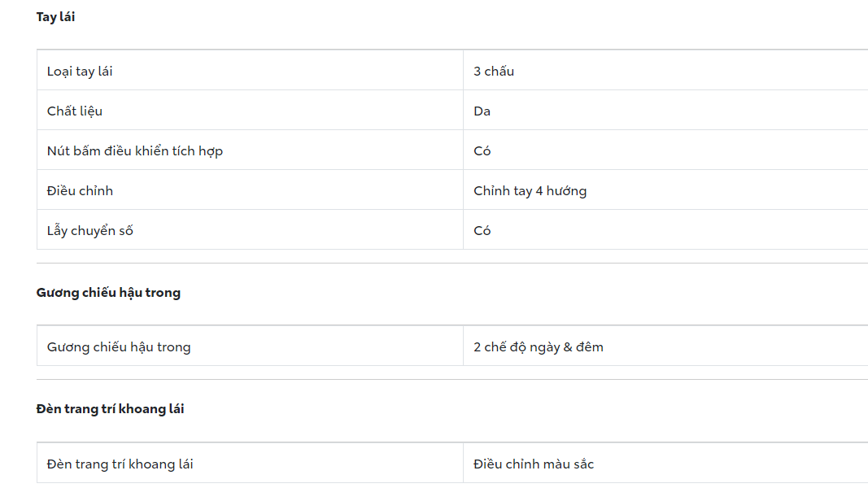Click the "Tay lái" section heading
This screenshot has height=488, width=868.
(55, 16)
